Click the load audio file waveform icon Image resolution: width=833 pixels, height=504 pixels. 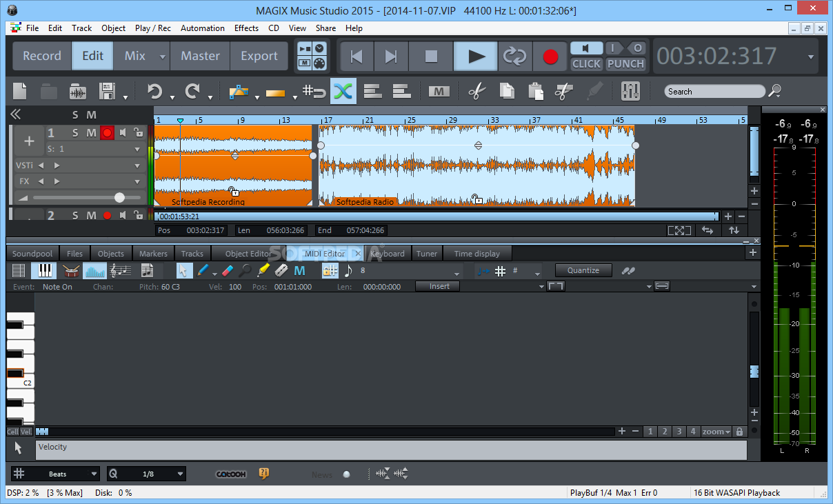(x=78, y=91)
